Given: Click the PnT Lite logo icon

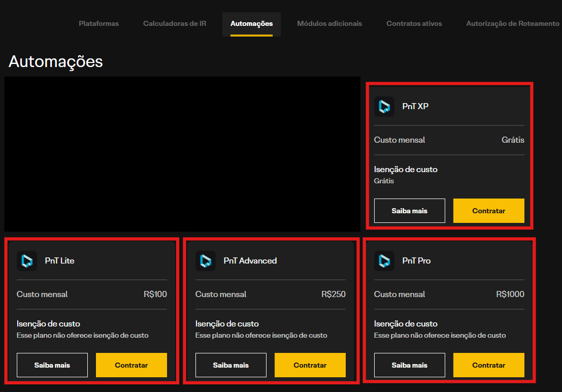Looking at the screenshot, I should pos(27,261).
